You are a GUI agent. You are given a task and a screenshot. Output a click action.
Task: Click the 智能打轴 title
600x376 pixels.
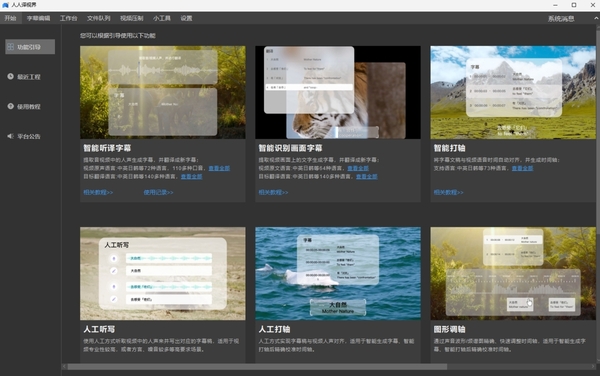click(x=450, y=148)
